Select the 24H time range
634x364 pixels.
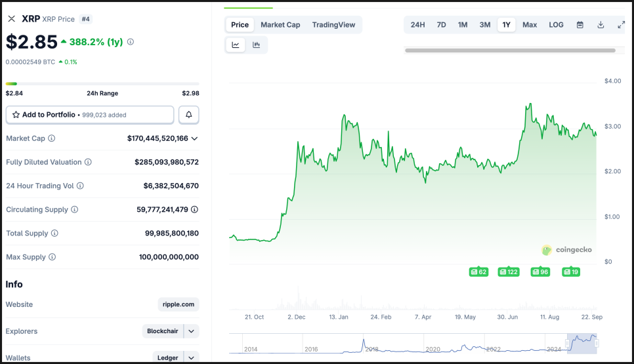tap(417, 25)
